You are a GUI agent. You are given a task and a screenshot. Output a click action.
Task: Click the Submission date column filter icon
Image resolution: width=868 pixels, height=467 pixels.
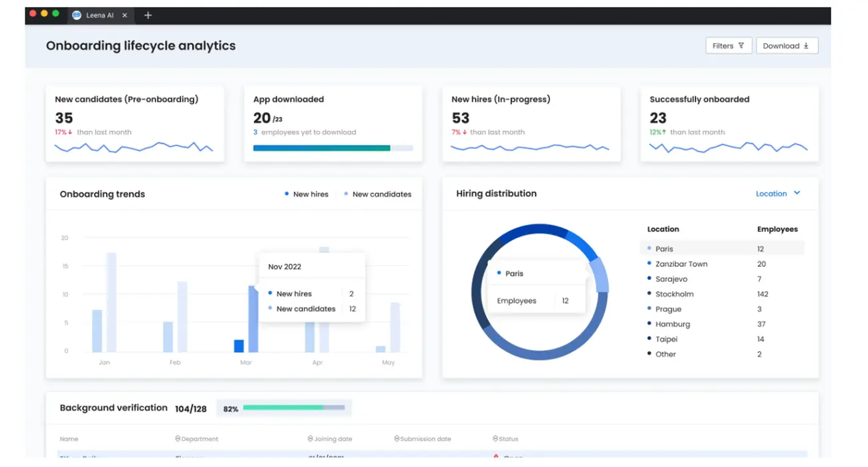click(397, 439)
